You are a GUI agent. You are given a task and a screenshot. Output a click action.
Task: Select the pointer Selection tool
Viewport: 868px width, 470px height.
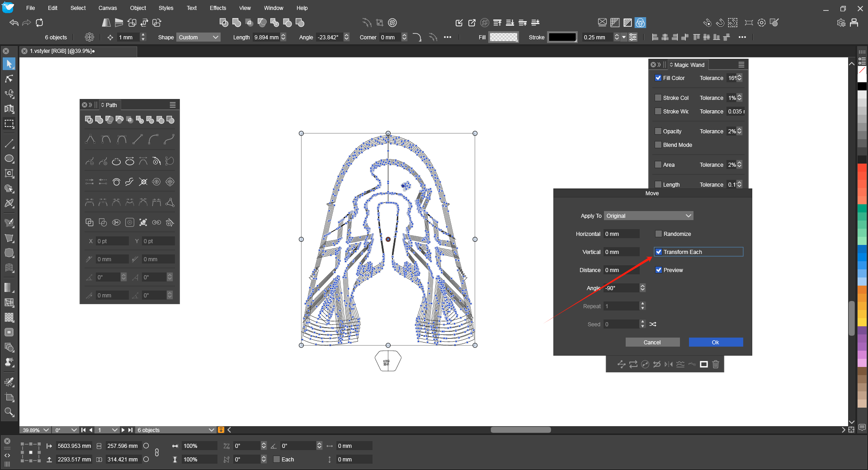9,64
